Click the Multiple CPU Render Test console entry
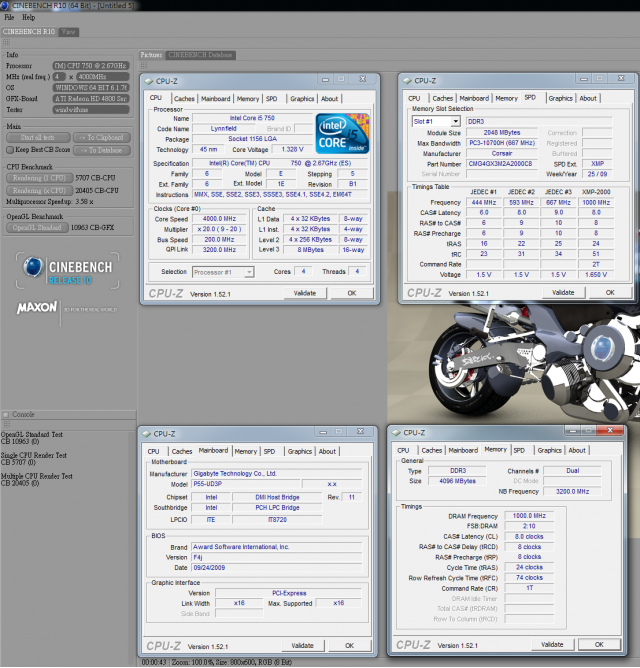640x668 pixels. coord(37,480)
